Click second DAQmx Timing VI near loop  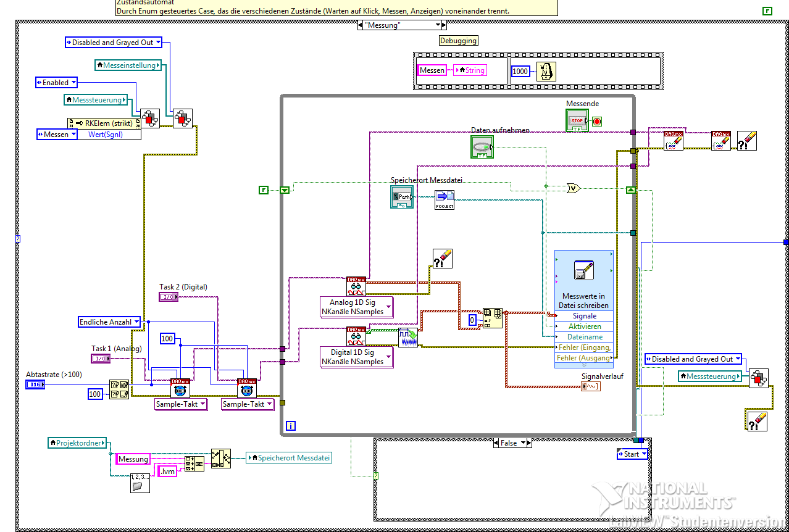(x=247, y=388)
